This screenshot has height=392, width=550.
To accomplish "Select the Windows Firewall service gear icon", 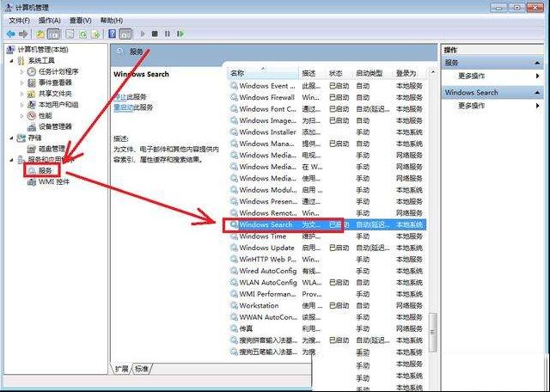I will 234,97.
